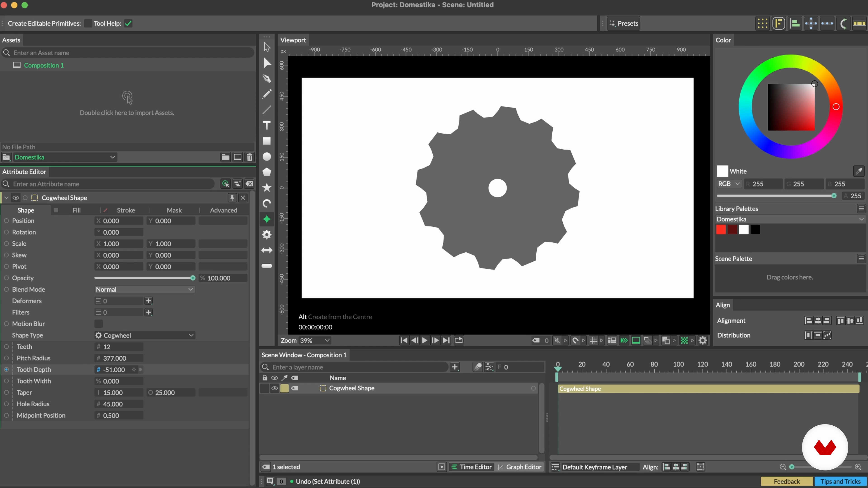The width and height of the screenshot is (868, 488).
Task: Select the Pen tool
Action: tap(267, 78)
